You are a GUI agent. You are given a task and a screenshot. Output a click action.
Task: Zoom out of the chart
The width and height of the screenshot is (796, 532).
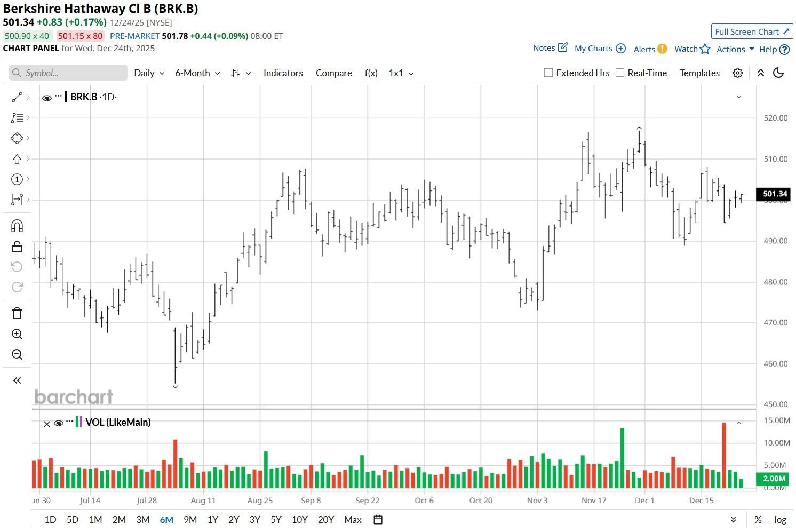point(17,354)
